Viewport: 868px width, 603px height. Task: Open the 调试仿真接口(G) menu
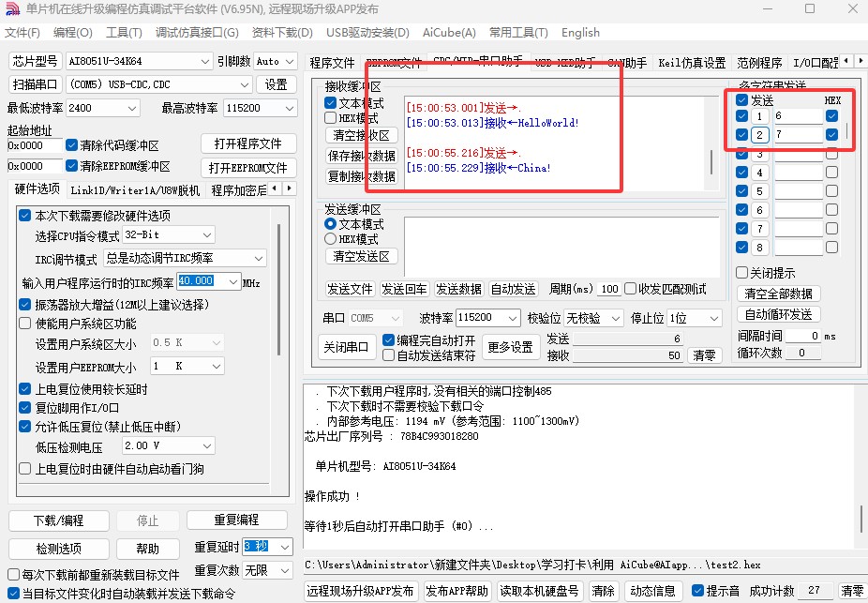197,33
